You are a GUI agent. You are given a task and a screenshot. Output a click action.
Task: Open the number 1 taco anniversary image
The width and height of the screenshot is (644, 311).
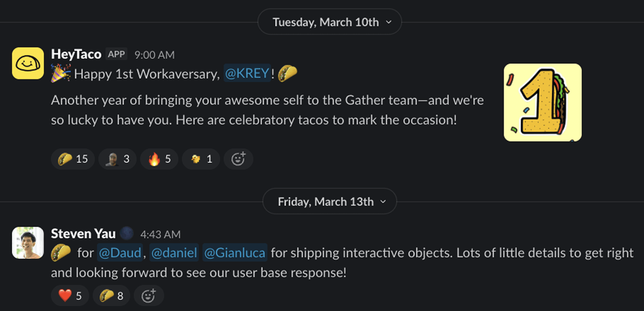pyautogui.click(x=542, y=102)
